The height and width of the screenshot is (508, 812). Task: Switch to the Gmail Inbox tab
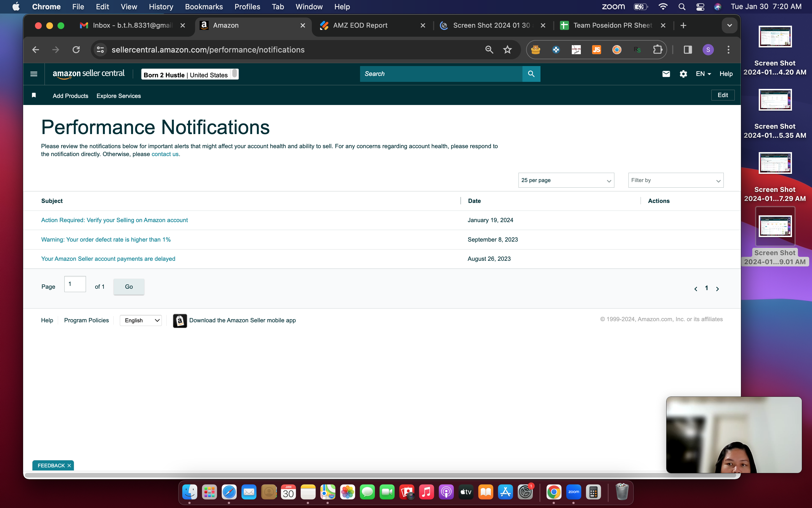coord(132,25)
